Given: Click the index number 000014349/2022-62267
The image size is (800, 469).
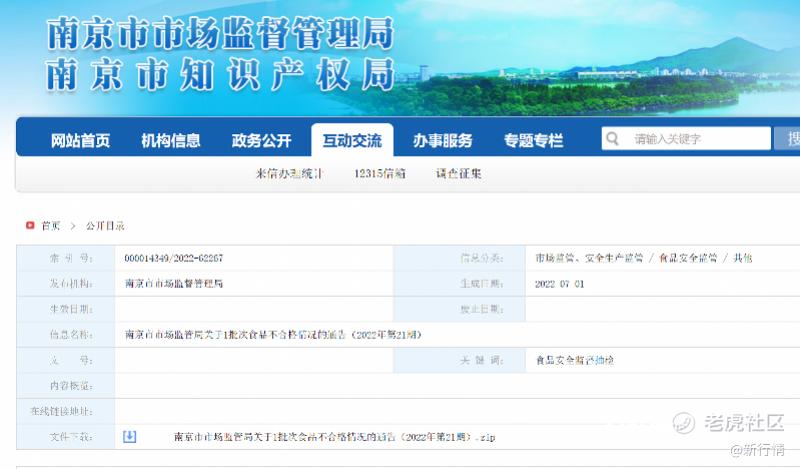Looking at the screenshot, I should 173,258.
